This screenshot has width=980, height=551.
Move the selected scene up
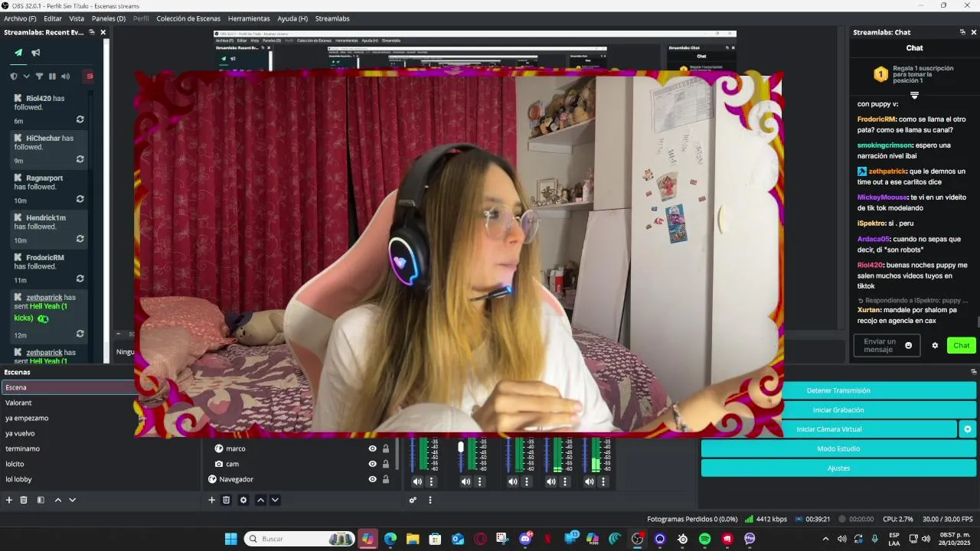tap(57, 500)
